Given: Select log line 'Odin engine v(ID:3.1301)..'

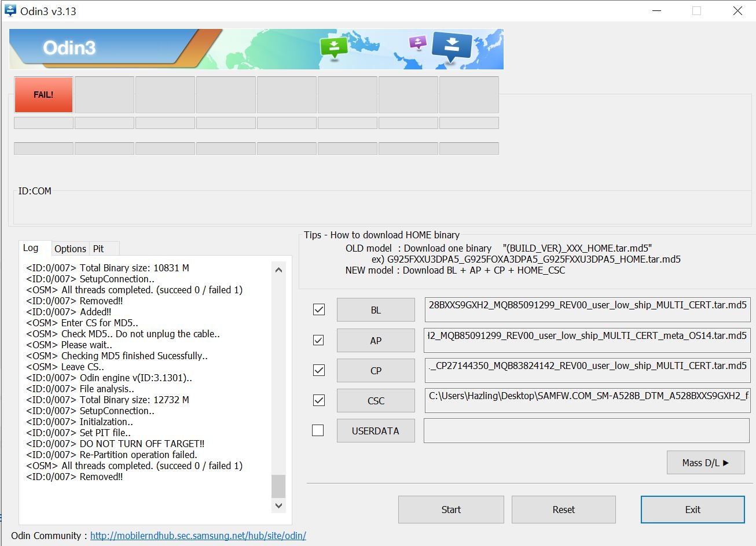Looking at the screenshot, I should [x=109, y=378].
